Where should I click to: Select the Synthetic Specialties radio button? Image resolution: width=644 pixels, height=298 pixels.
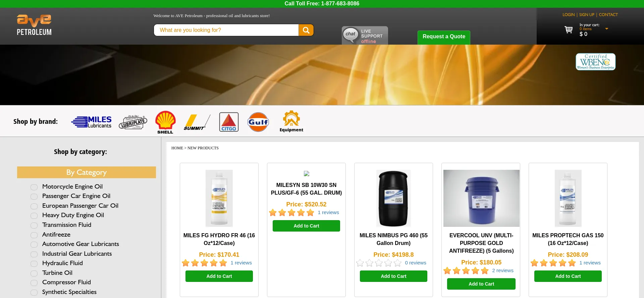click(x=34, y=293)
